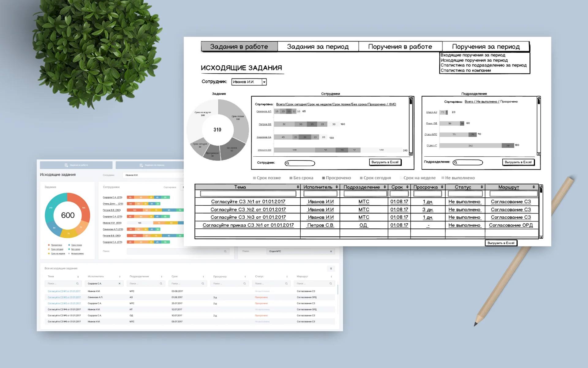The width and height of the screenshot is (588, 368).
Task: Click sort icon beside dashboard Статус column
Action: click(x=287, y=277)
